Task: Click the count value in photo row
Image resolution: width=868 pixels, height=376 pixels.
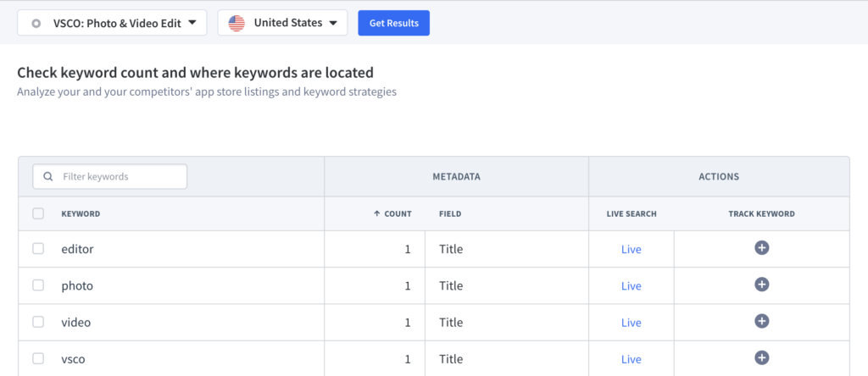Action: coord(408,286)
